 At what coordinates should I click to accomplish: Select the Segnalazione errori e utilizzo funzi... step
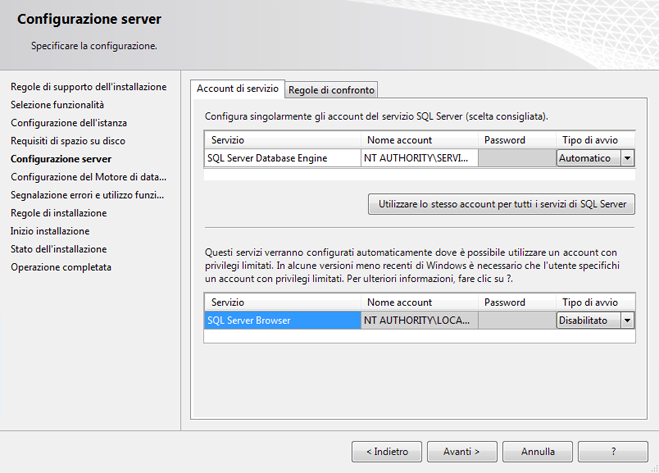87,195
